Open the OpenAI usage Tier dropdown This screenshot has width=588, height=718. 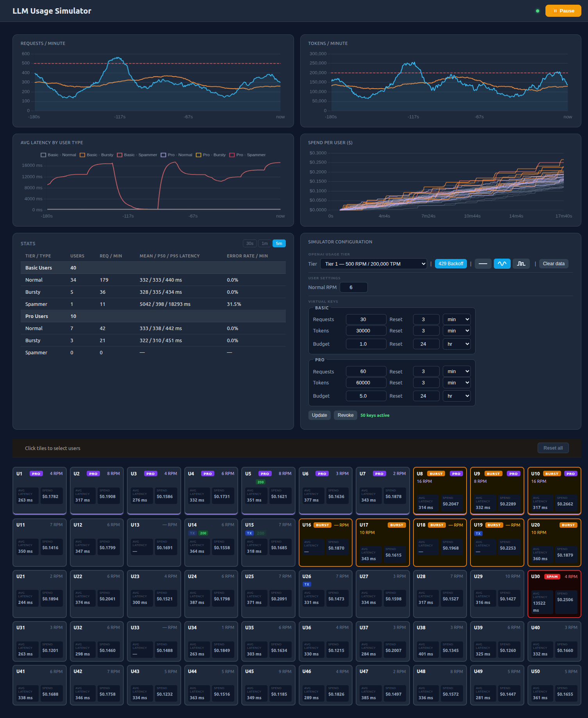click(x=373, y=264)
